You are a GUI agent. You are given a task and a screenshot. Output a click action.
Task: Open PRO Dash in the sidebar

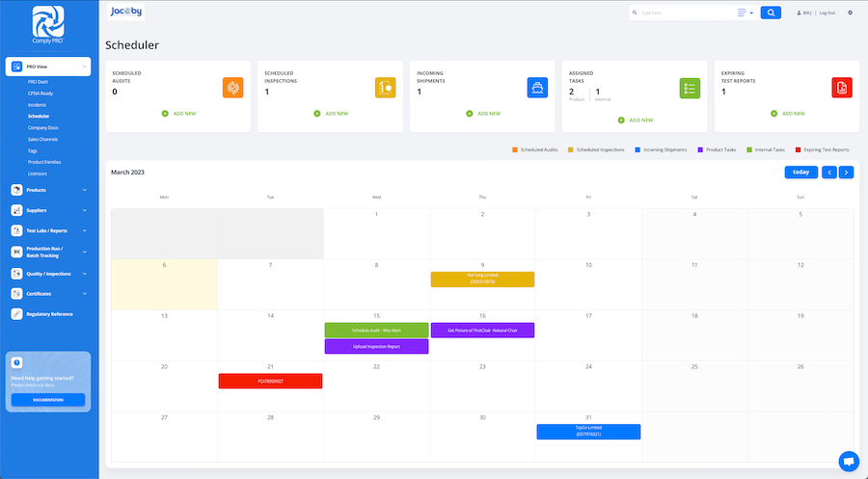click(x=39, y=82)
